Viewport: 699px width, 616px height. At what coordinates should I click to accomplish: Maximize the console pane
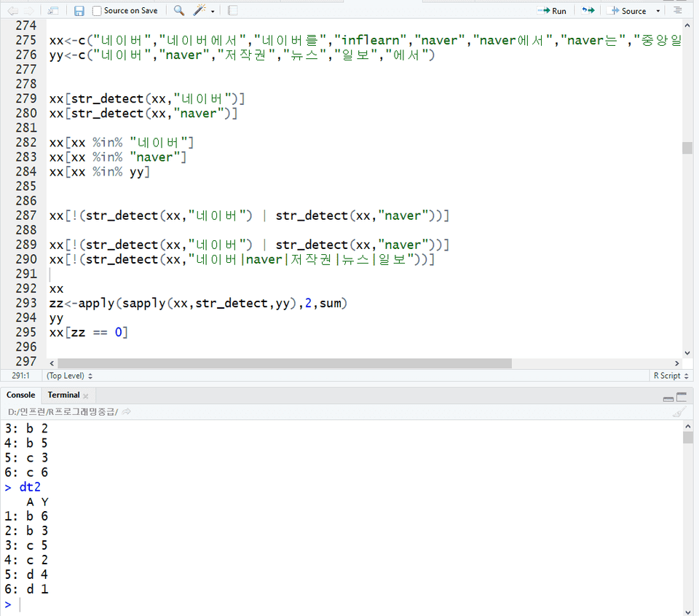coord(682,397)
